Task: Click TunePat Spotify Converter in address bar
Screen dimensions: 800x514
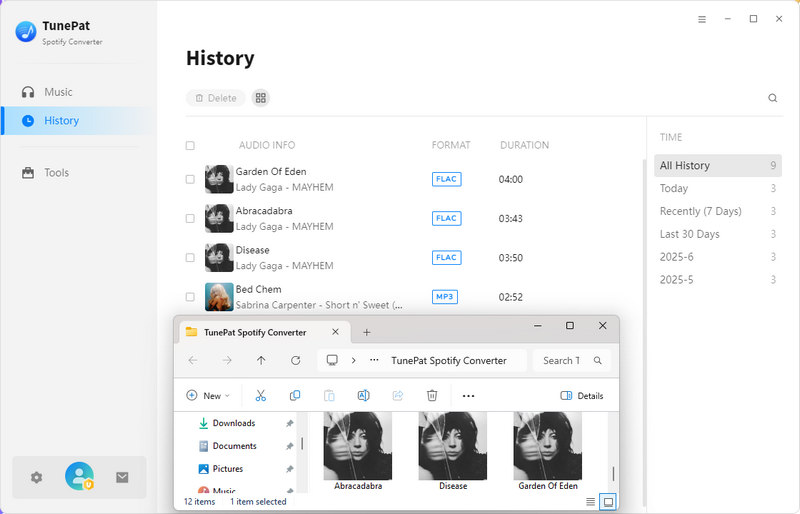Action: (x=449, y=360)
